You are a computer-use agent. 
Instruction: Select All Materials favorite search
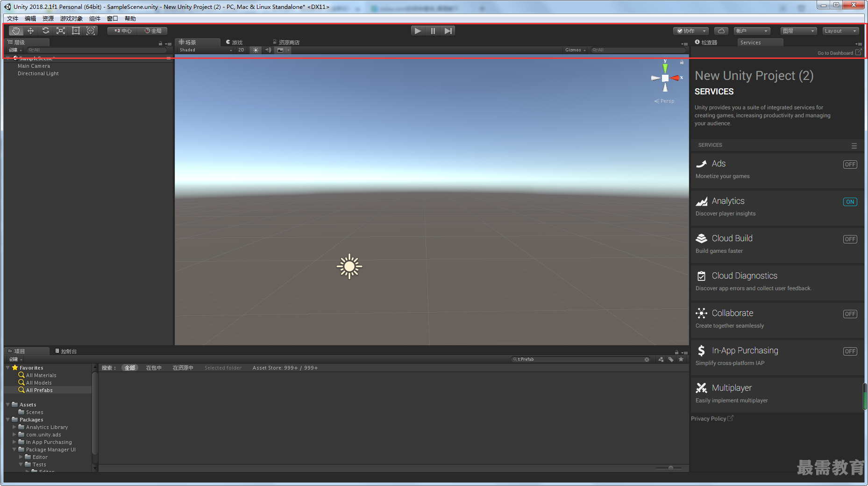click(x=41, y=375)
